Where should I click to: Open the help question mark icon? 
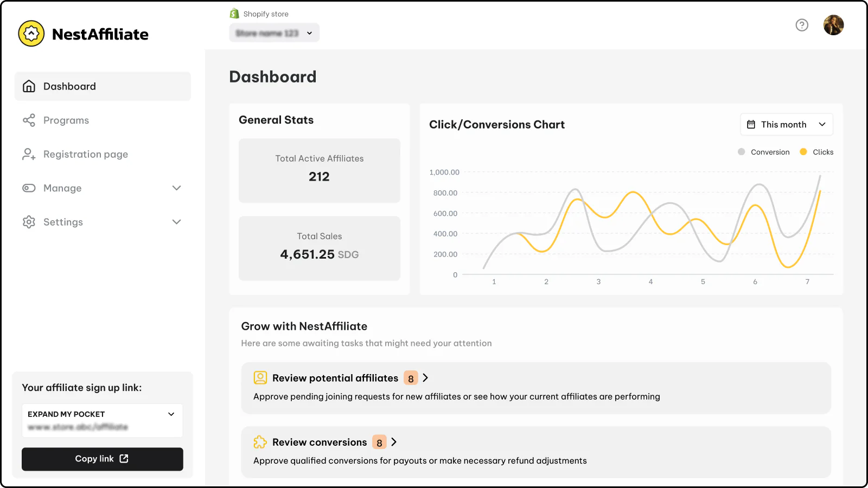802,25
